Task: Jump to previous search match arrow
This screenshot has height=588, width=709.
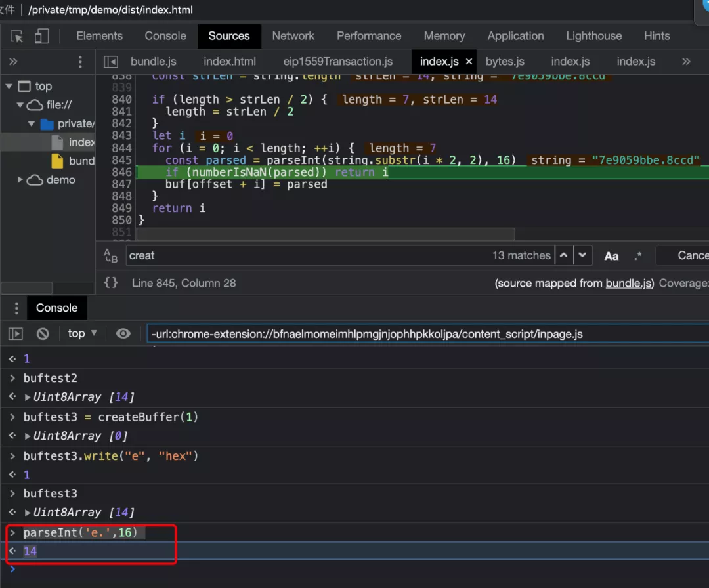Action: click(x=563, y=255)
